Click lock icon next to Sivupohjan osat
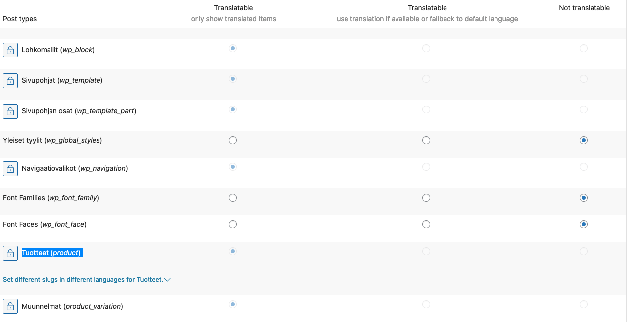The height and width of the screenshot is (322, 644). click(10, 111)
